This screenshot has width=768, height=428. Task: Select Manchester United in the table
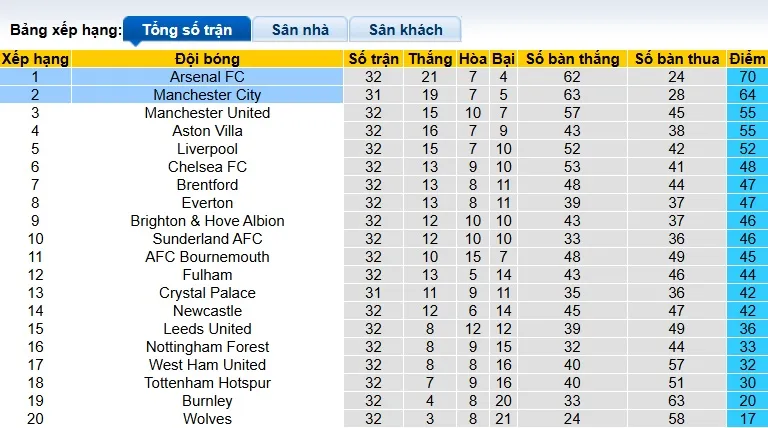tap(208, 113)
